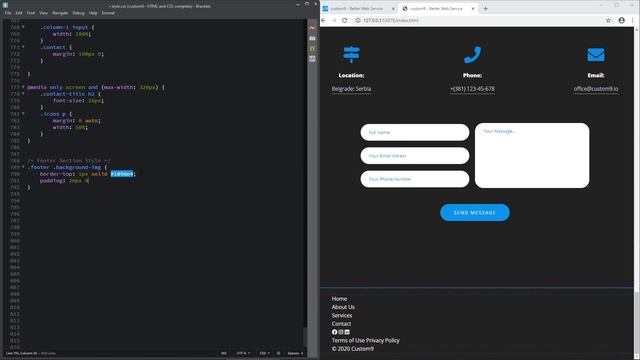Close the active second browser tab
The height and width of the screenshot is (360, 640).
click(x=473, y=9)
